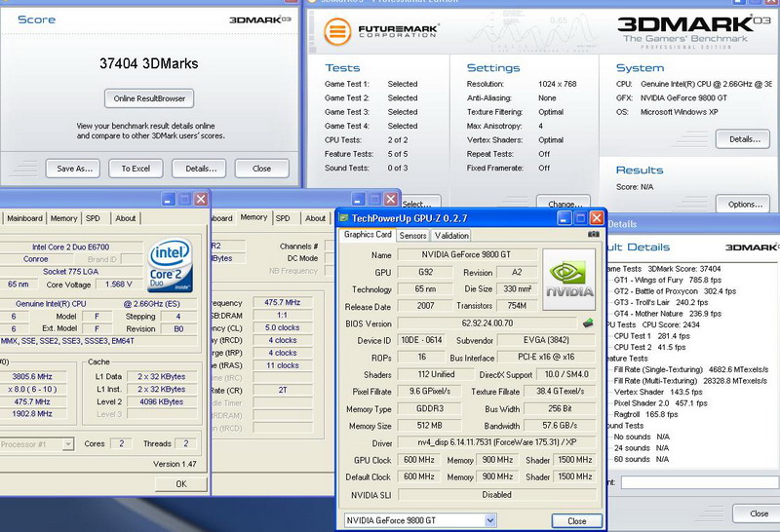The width and height of the screenshot is (780, 532).
Task: Click the GPU Clock 600 MHz field
Action: pyautogui.click(x=419, y=460)
